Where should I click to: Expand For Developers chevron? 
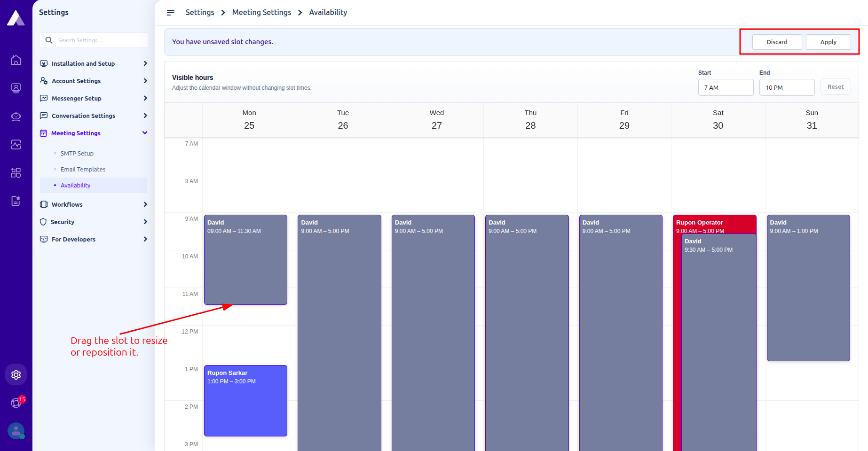click(145, 239)
